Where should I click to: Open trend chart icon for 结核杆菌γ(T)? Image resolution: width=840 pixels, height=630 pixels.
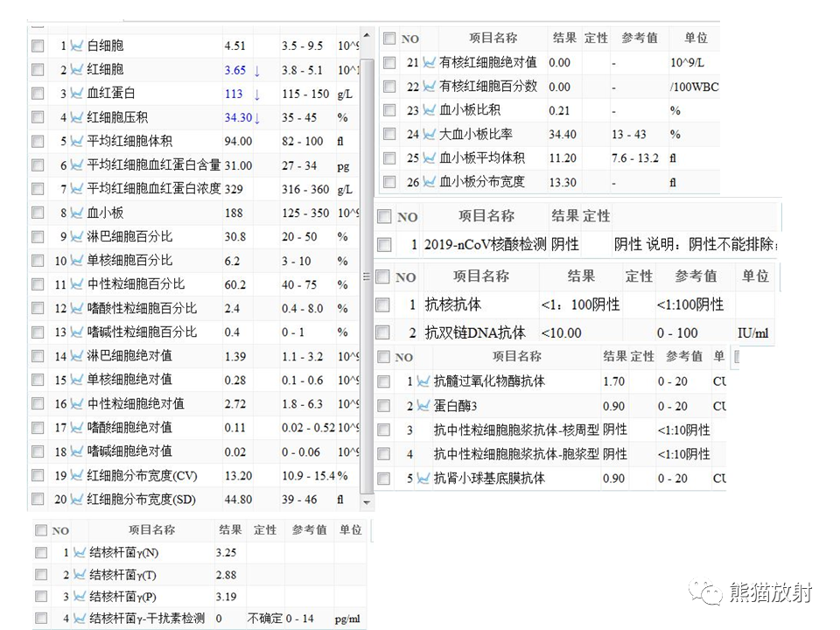point(80,575)
